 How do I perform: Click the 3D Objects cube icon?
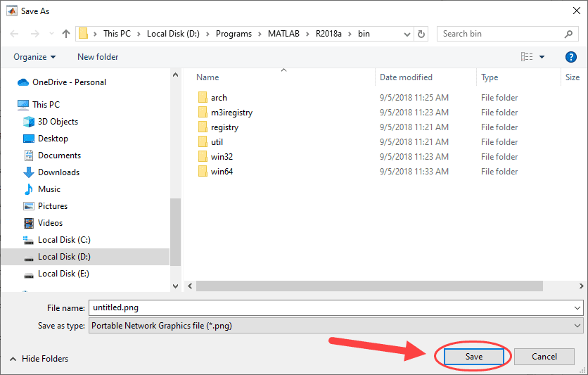[x=29, y=122]
